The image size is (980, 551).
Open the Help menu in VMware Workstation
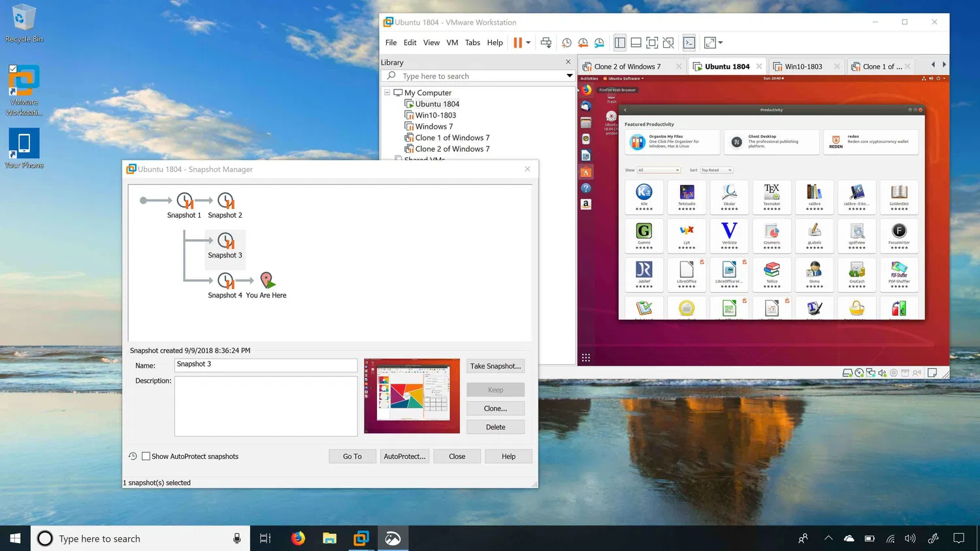pos(495,42)
